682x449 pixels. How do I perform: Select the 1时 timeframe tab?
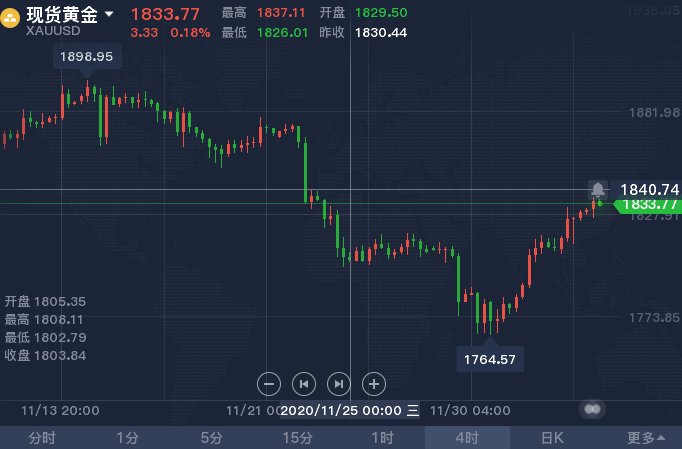pos(382,438)
